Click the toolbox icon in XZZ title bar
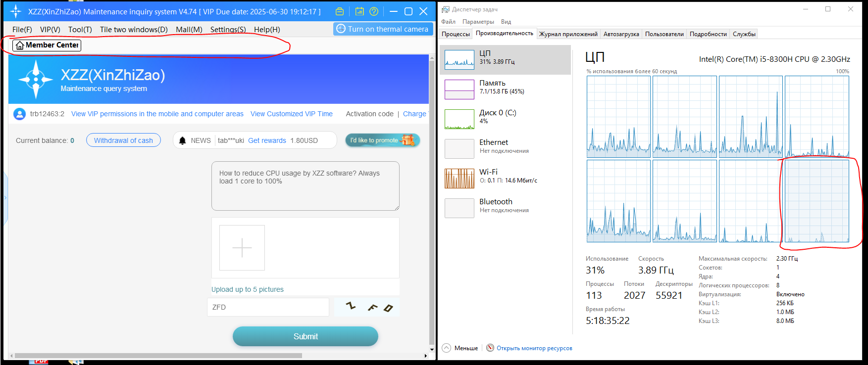 click(x=340, y=11)
